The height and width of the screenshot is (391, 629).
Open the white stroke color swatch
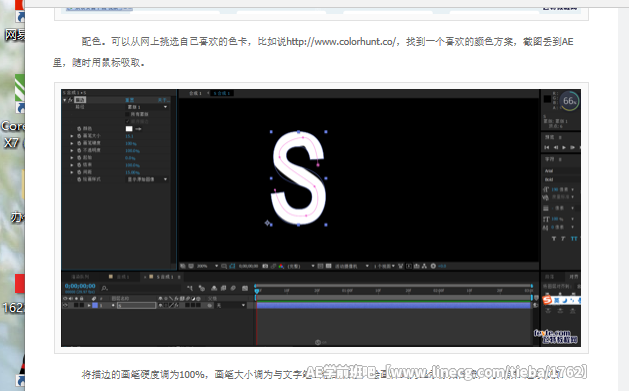[x=129, y=129]
